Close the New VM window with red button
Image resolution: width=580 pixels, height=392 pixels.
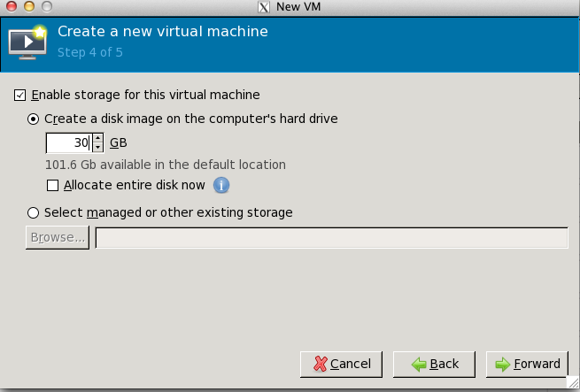12,6
